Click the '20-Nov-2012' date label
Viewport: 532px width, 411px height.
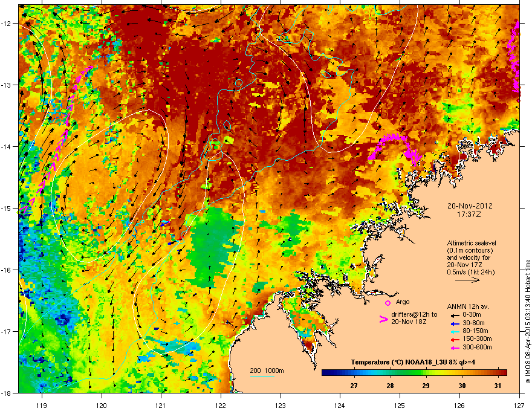pyautogui.click(x=470, y=206)
